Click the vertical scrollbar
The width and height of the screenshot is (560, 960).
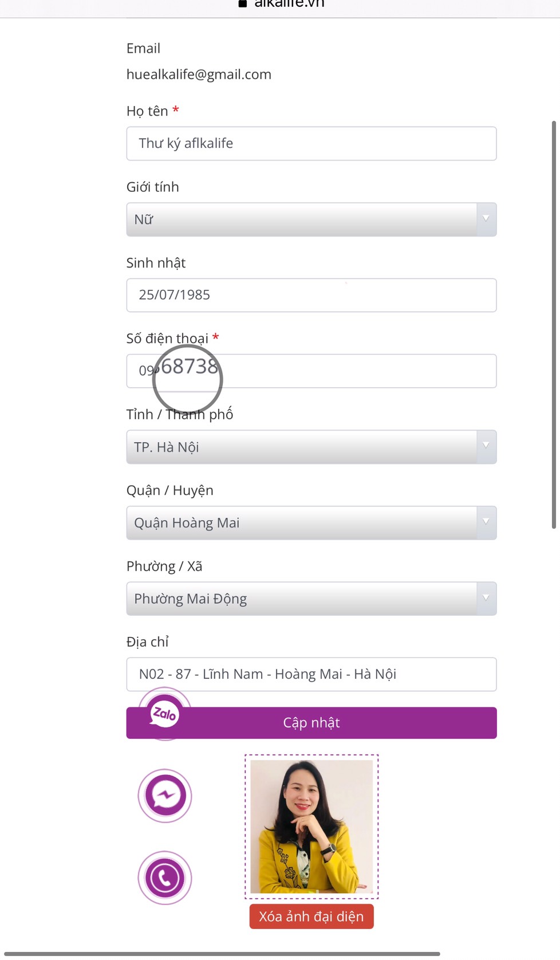[554, 324]
